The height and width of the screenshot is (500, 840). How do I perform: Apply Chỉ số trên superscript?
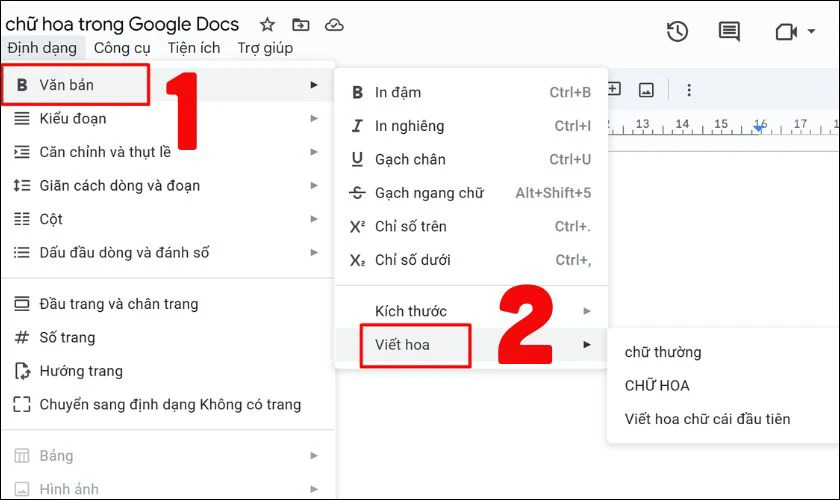[x=471, y=226]
